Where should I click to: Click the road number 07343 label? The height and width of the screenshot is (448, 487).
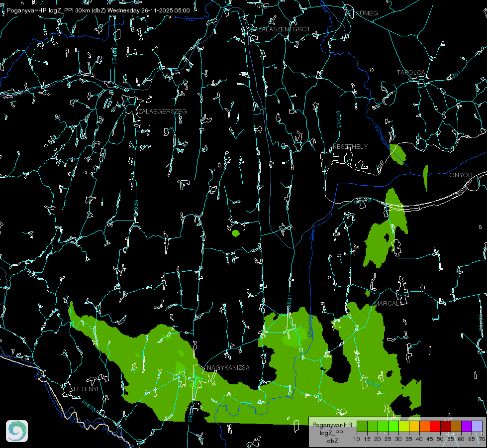(338, 119)
